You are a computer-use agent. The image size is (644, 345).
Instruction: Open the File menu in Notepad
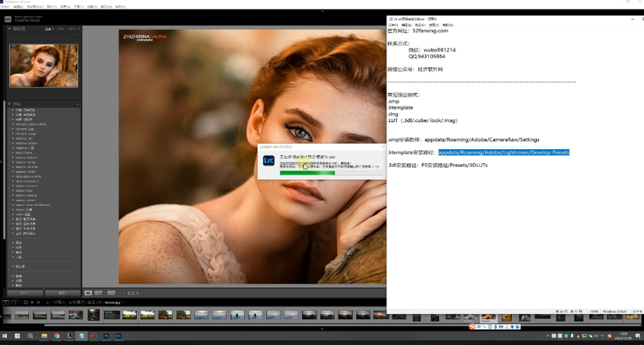tap(393, 24)
